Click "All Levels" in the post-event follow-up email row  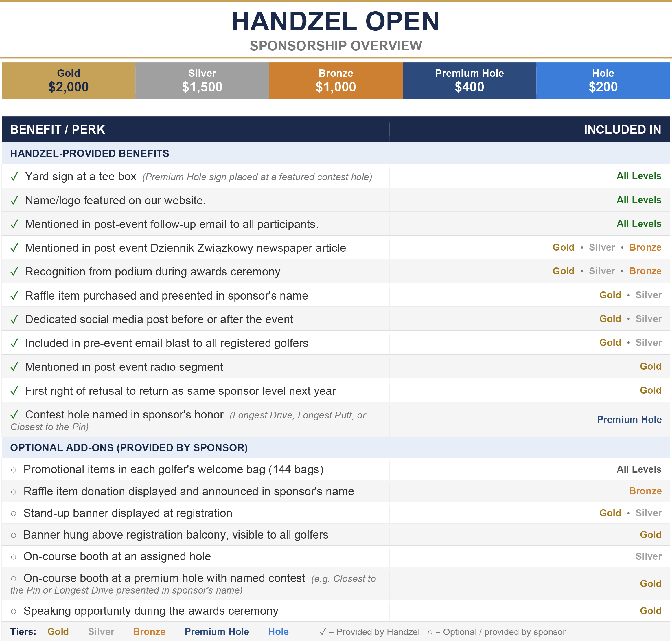(x=639, y=223)
